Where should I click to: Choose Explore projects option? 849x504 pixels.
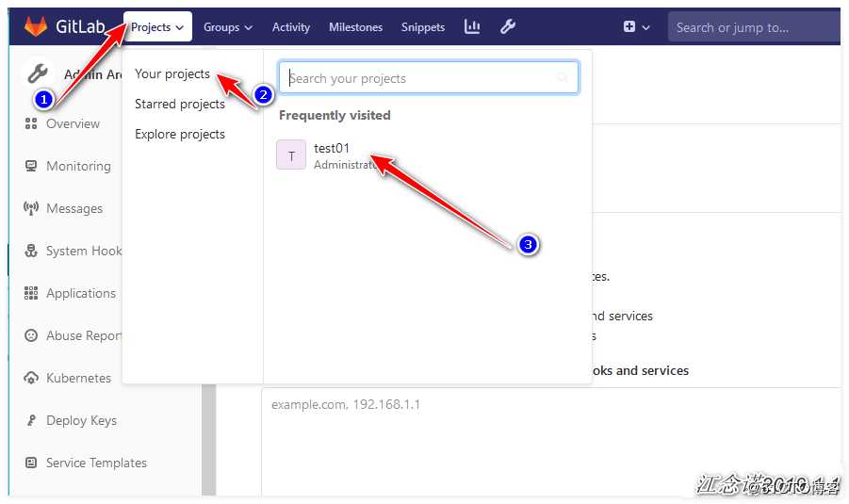tap(180, 135)
